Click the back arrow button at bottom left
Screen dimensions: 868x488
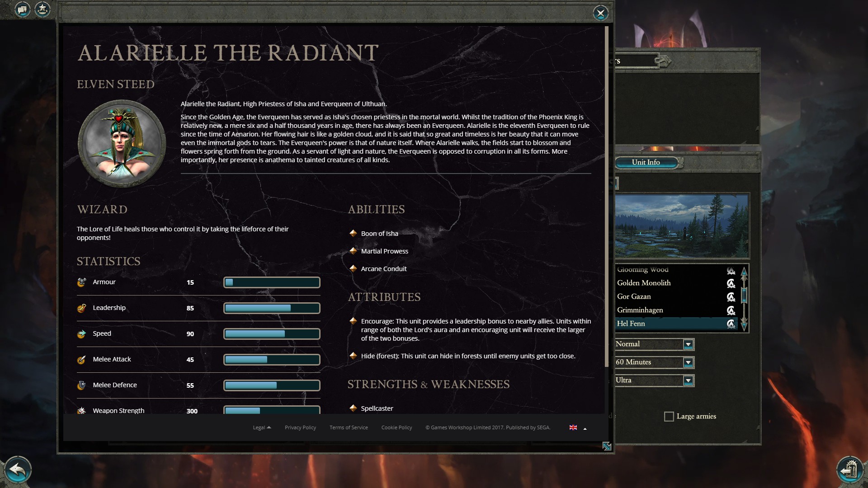pyautogui.click(x=18, y=470)
